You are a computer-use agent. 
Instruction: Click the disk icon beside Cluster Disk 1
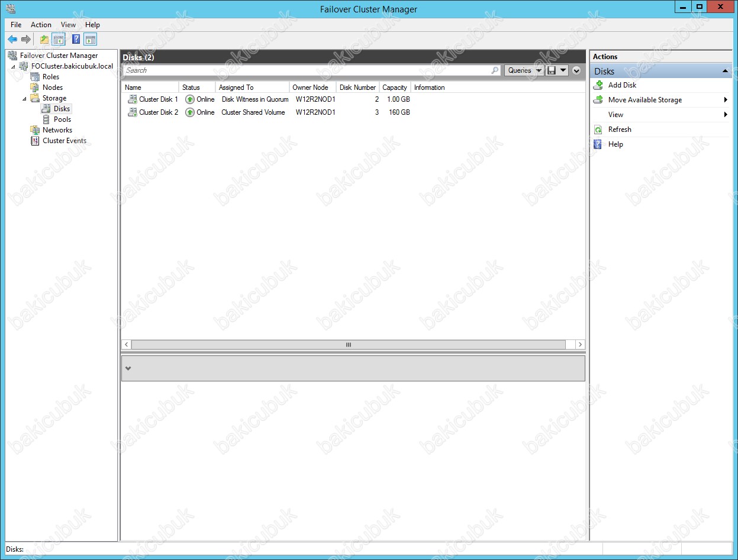[133, 99]
